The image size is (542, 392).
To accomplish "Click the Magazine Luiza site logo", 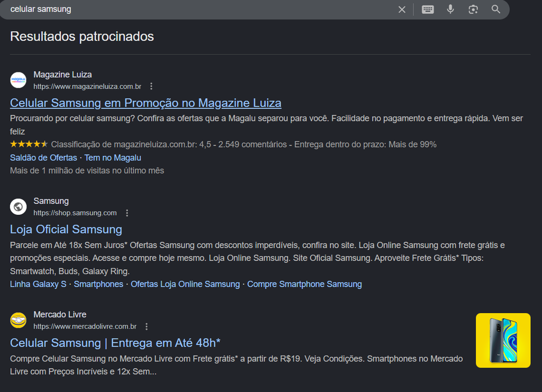I will click(x=18, y=80).
